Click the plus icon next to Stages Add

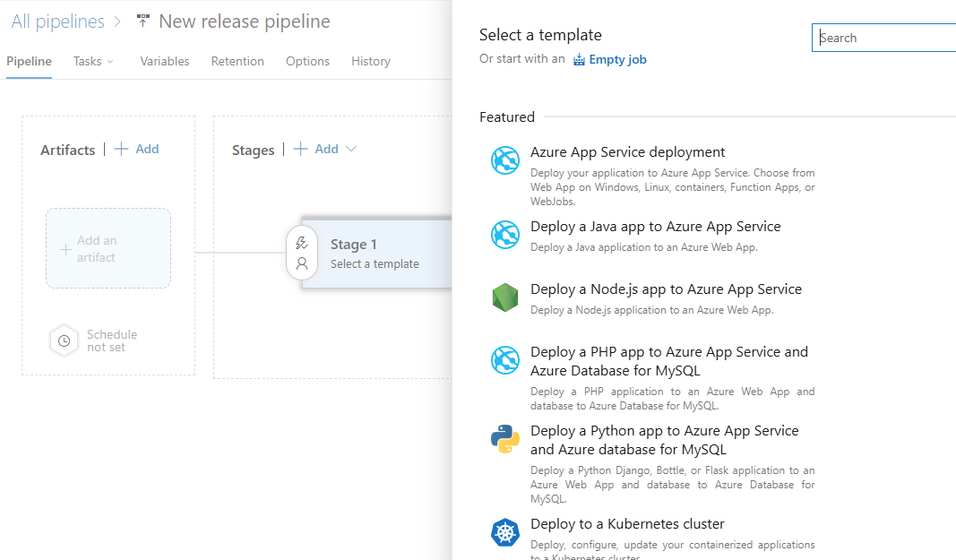(300, 149)
